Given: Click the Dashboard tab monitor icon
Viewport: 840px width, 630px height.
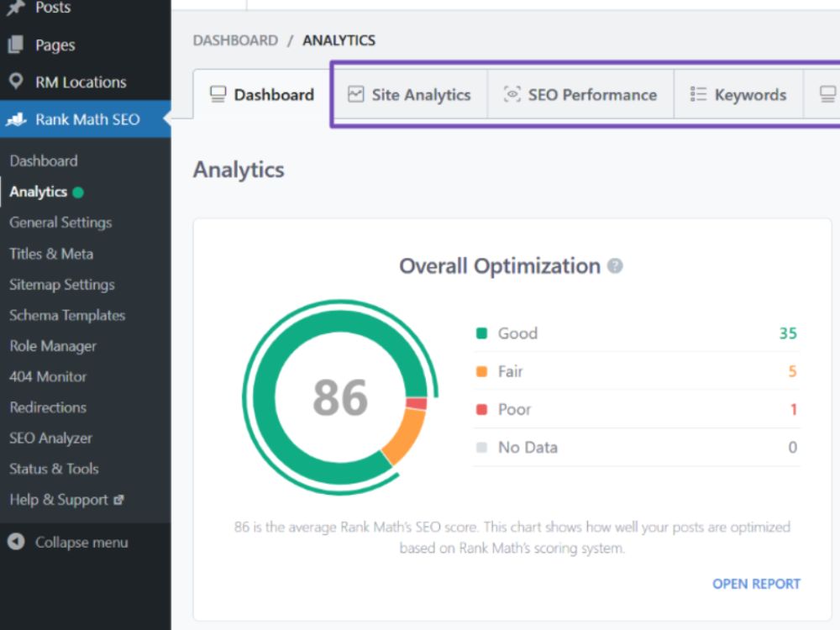Looking at the screenshot, I should tap(218, 94).
